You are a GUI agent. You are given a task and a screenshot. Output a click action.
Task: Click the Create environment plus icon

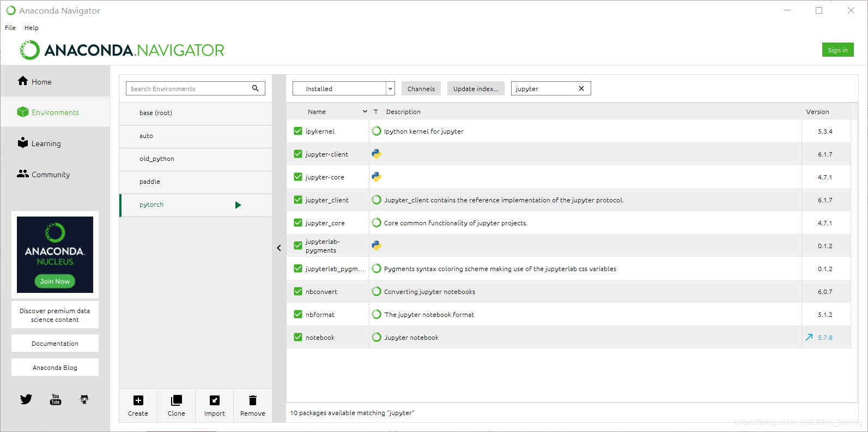[138, 400]
